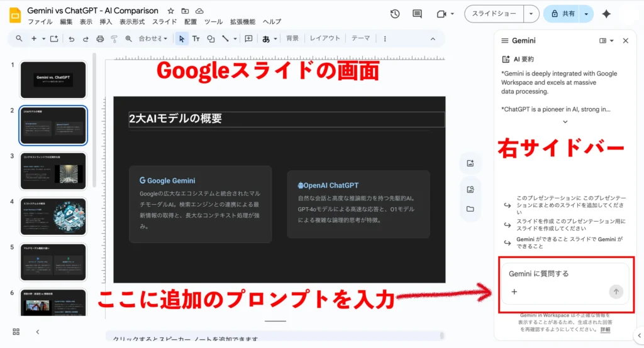Add new slide plus button

(x=34, y=38)
